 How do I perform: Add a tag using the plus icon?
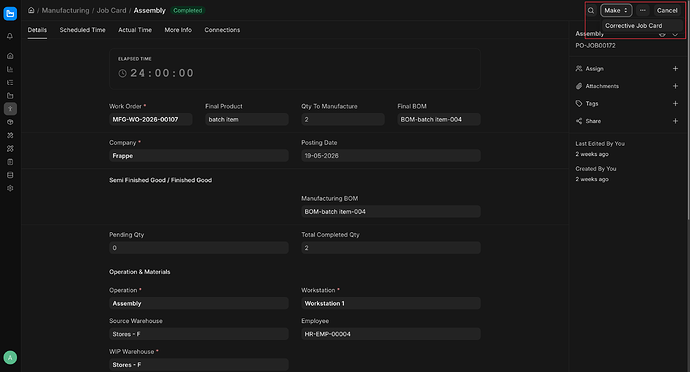coord(675,103)
